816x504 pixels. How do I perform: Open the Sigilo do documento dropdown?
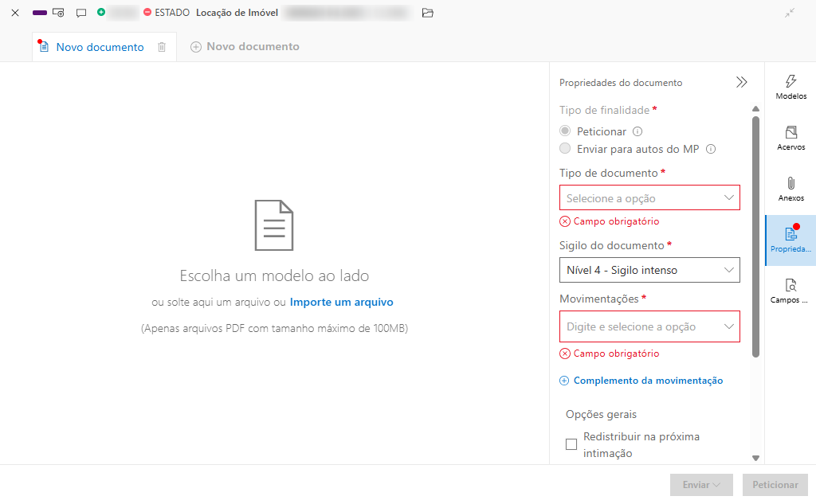tap(649, 270)
